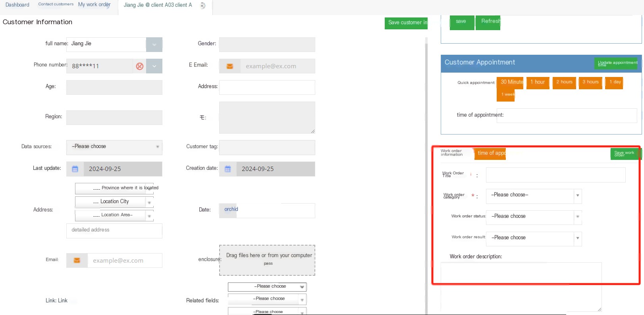This screenshot has width=644, height=315.
Task: Click the Work order description textarea
Action: (521, 287)
